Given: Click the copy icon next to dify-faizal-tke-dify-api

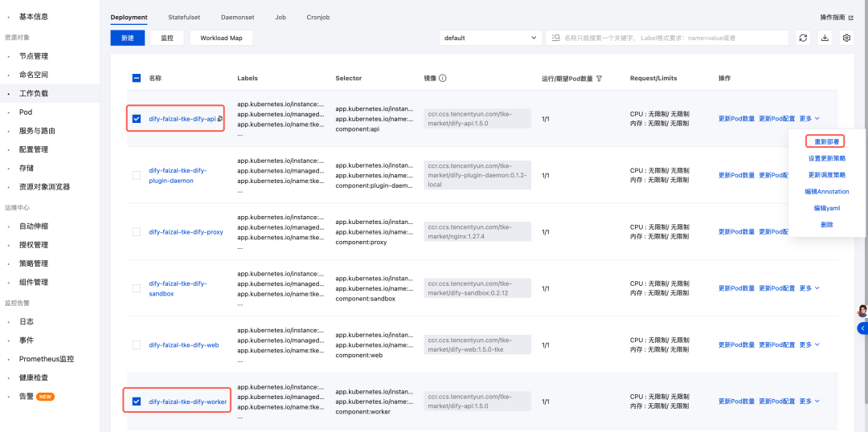Looking at the screenshot, I should point(219,118).
